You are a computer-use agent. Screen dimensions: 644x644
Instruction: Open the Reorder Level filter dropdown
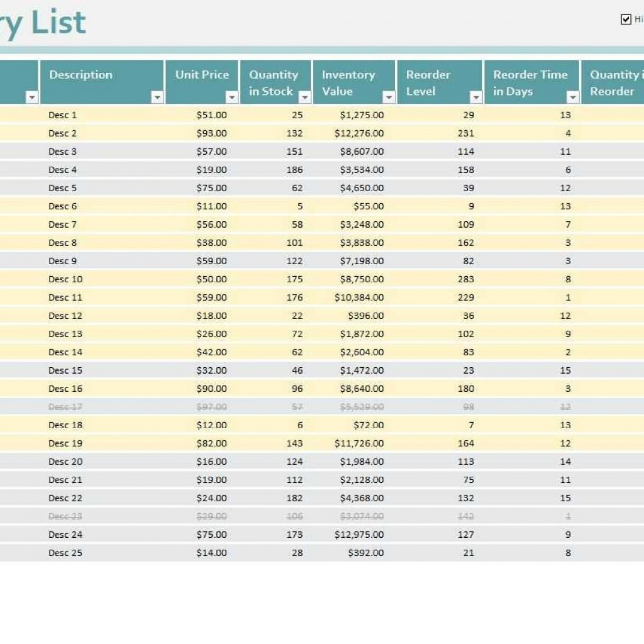point(476,97)
